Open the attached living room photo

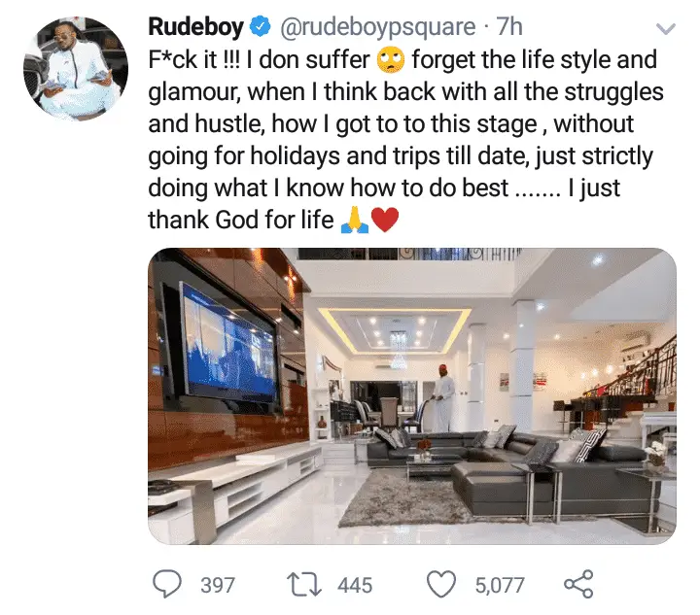coord(412,396)
